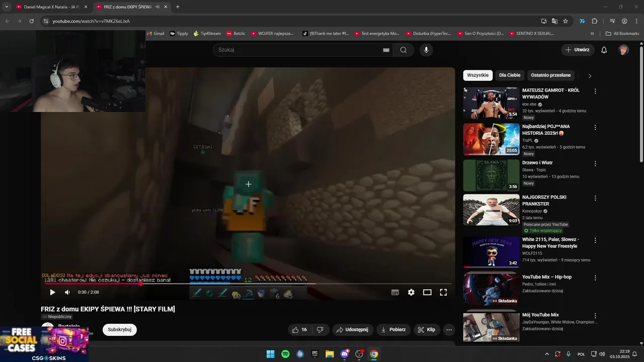Reload the page
The width and height of the screenshot is (644, 362).
coord(31,21)
